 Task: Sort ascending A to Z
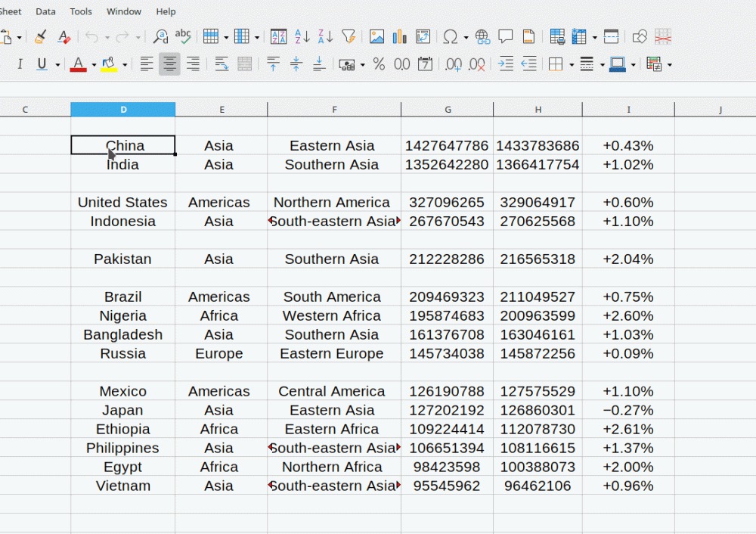click(x=302, y=36)
